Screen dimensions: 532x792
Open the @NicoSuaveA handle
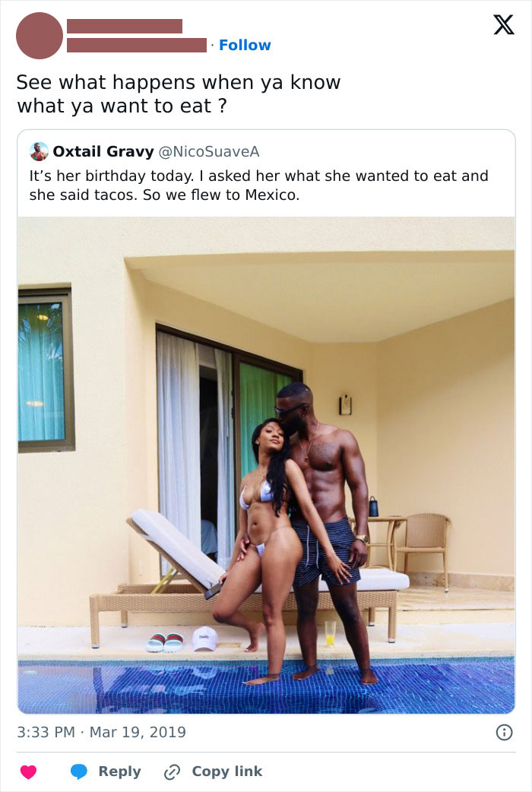[209, 151]
